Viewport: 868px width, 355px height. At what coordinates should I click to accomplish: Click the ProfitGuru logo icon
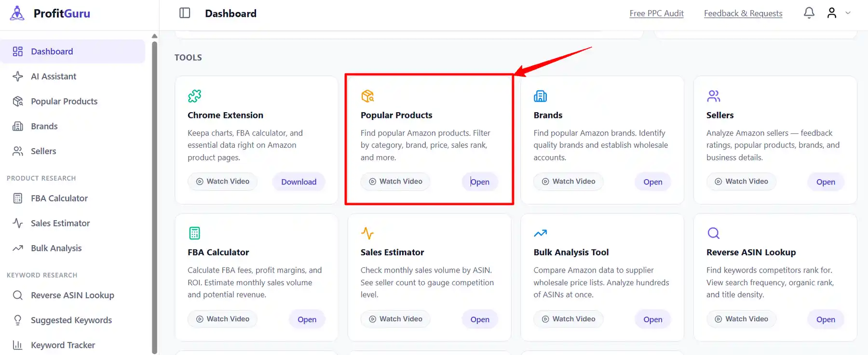pos(17,13)
